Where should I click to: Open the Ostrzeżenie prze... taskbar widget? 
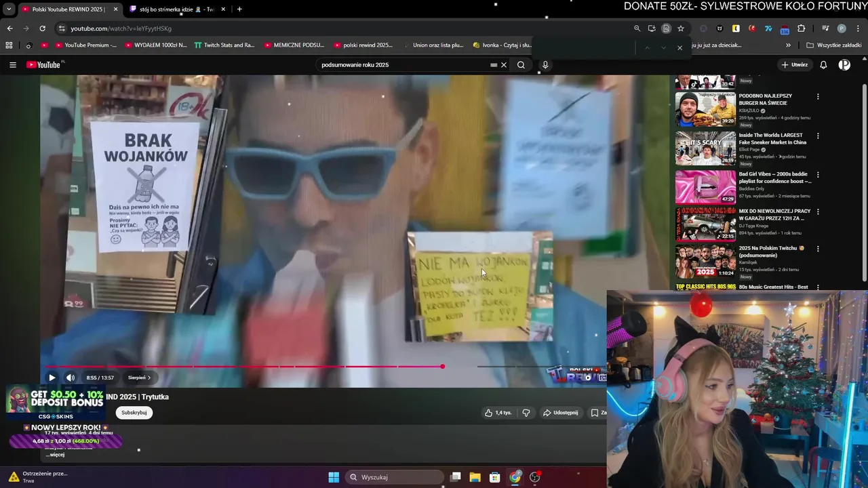click(37, 477)
